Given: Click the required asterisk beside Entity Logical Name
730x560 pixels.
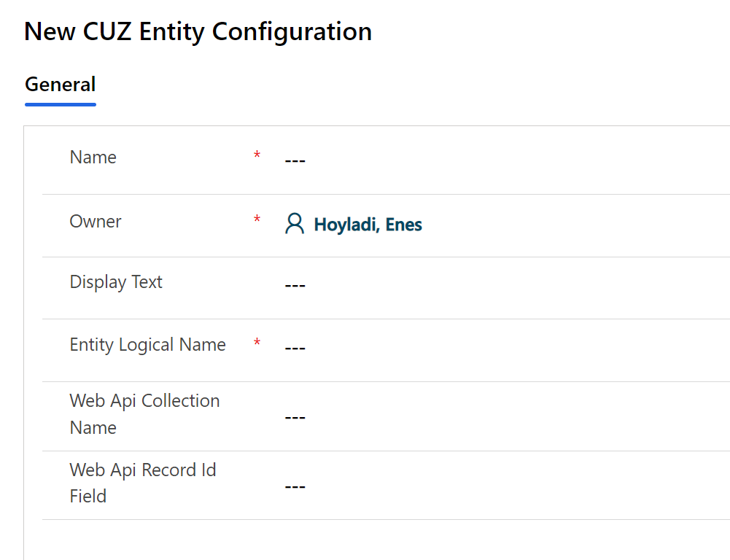Looking at the screenshot, I should point(257,343).
